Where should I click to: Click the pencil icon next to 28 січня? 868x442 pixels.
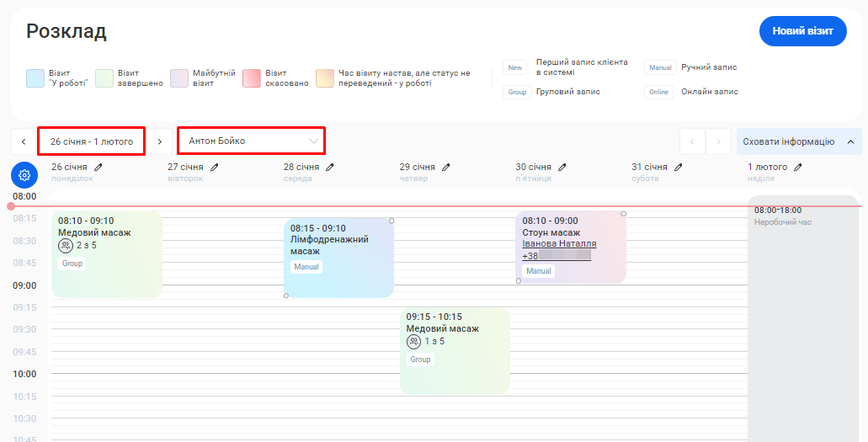[330, 168]
